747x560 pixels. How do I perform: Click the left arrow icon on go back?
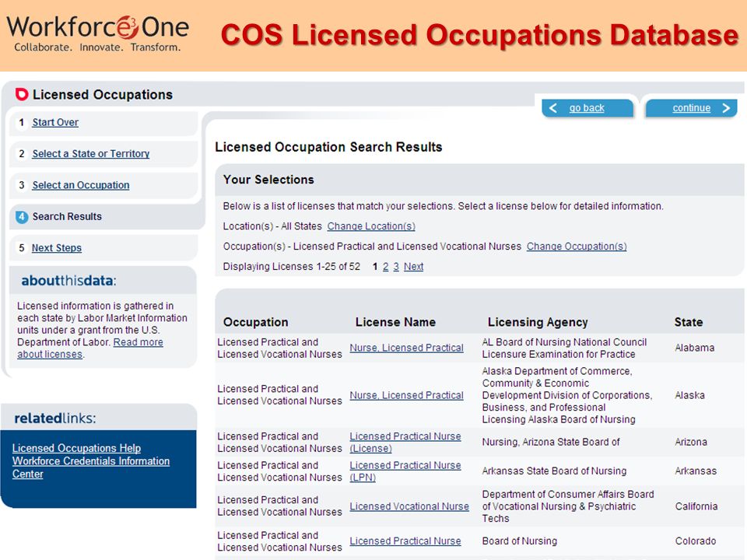[552, 108]
